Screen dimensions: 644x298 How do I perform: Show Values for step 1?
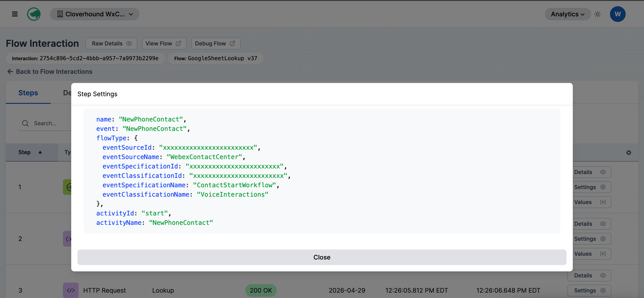point(592,202)
